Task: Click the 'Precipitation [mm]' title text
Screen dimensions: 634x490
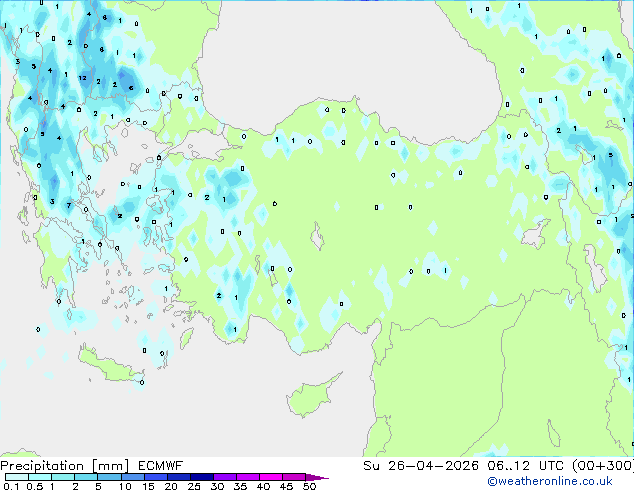Action: 65,466
